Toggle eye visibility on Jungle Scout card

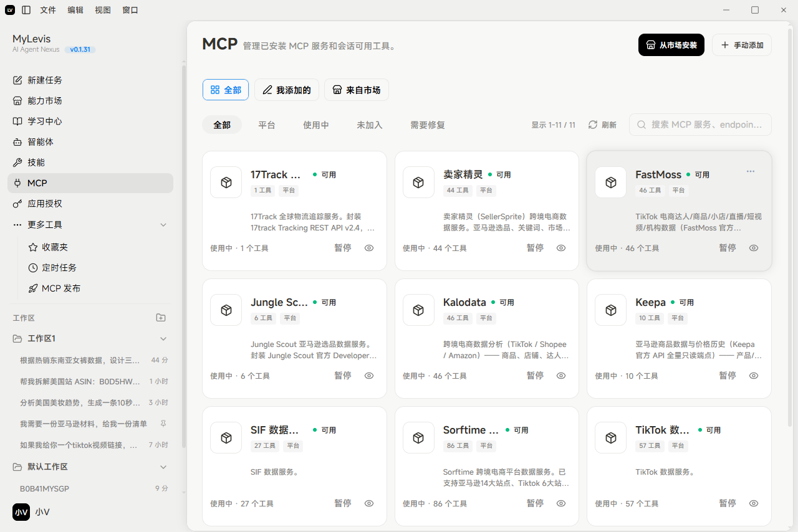click(x=369, y=376)
